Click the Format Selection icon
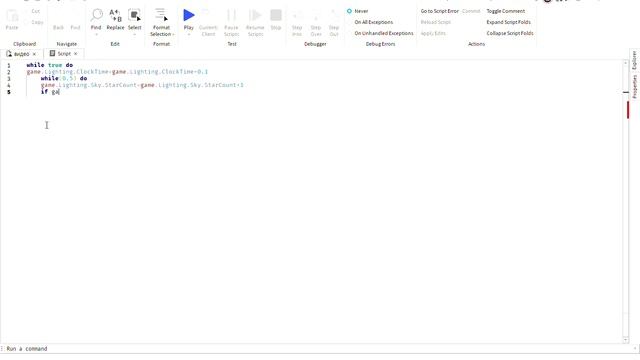The image size is (640, 360). click(161, 15)
